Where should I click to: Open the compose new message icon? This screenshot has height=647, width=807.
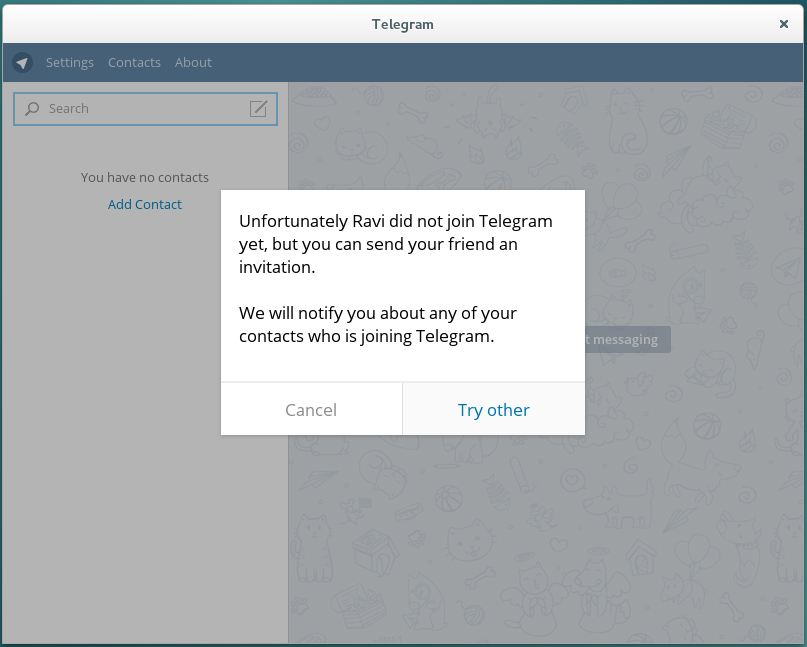pyautogui.click(x=258, y=109)
